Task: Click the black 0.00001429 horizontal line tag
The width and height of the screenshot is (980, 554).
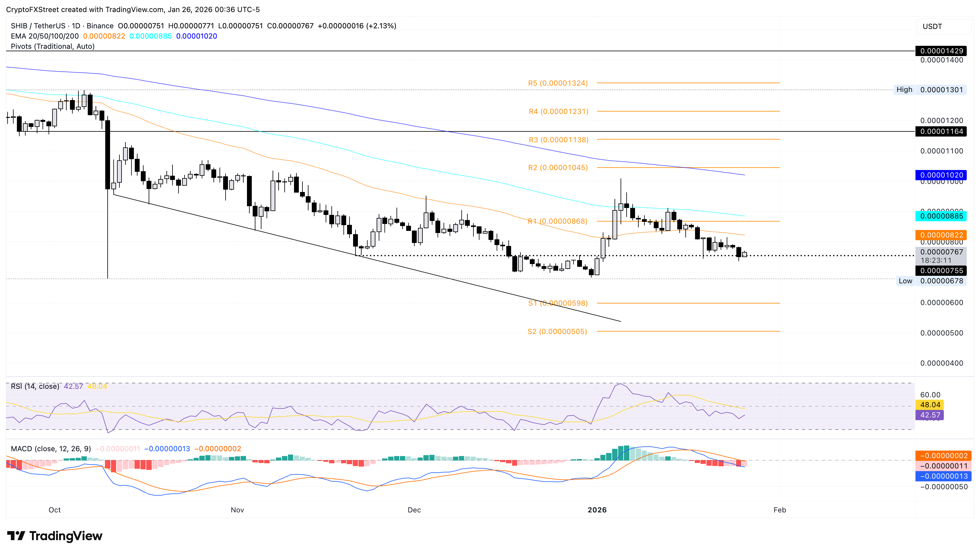Action: pyautogui.click(x=941, y=51)
